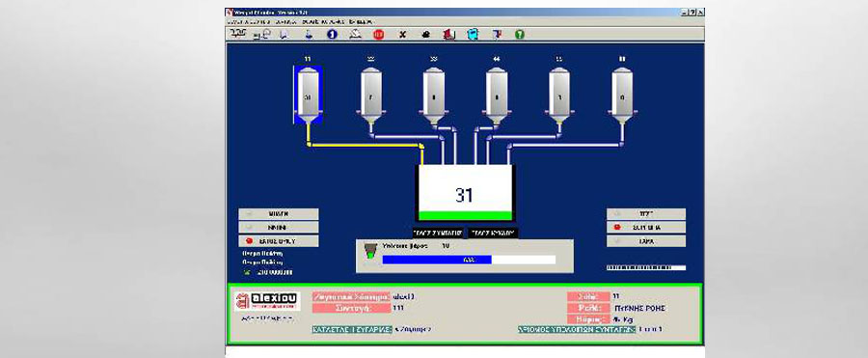868x358 pixels.
Task: Open the red book toolbar icon
Action: coord(448,35)
